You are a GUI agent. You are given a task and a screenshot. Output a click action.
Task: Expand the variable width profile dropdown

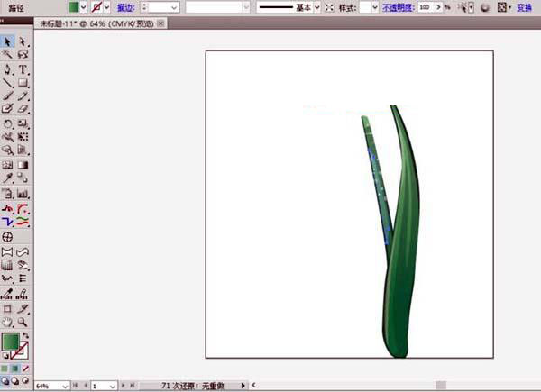click(246, 7)
